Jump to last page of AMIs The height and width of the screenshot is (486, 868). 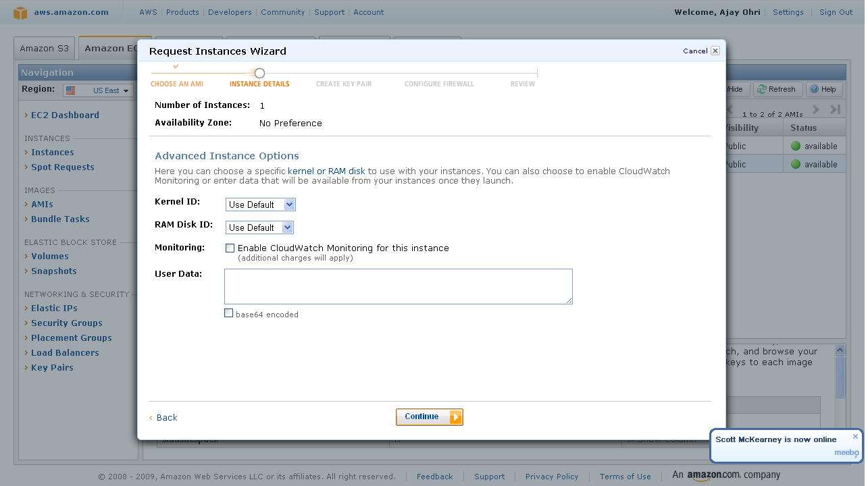(x=836, y=109)
